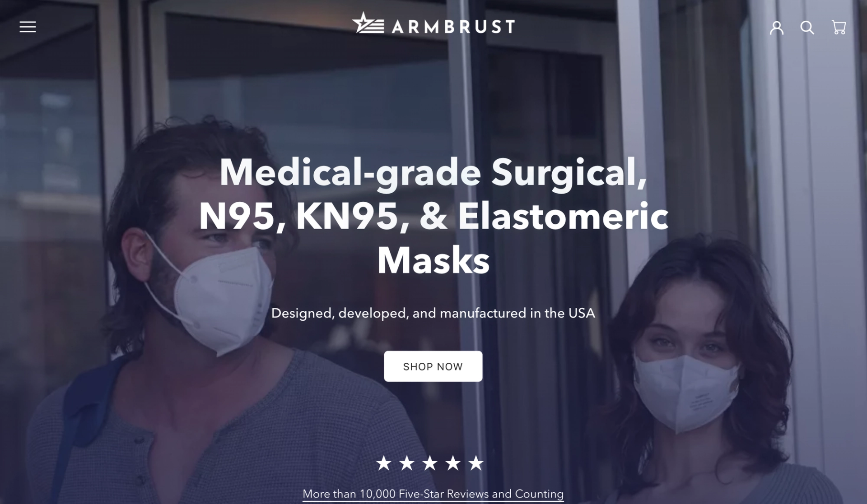This screenshot has height=504, width=867.
Task: Click the ARMBRUST wordmark text
Action: (453, 27)
